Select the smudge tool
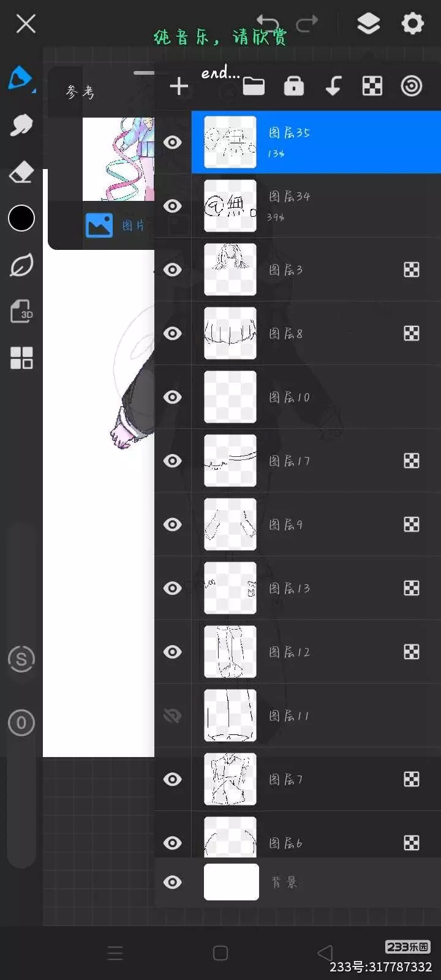 tap(21, 126)
